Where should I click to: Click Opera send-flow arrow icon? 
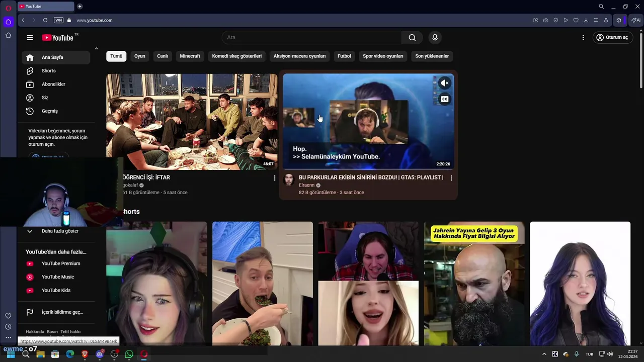566,20
